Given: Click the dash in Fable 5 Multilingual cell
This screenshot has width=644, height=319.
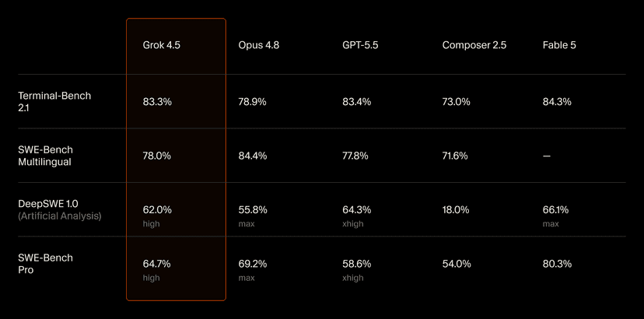Looking at the screenshot, I should tap(547, 156).
